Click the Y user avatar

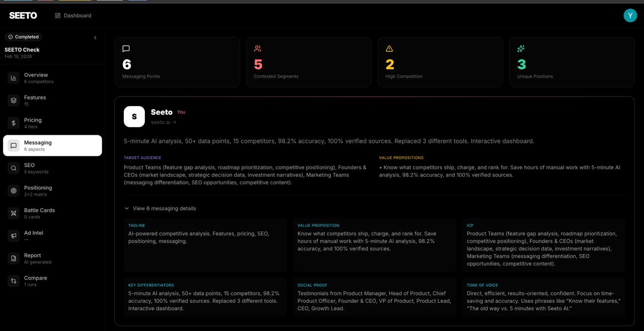click(630, 15)
